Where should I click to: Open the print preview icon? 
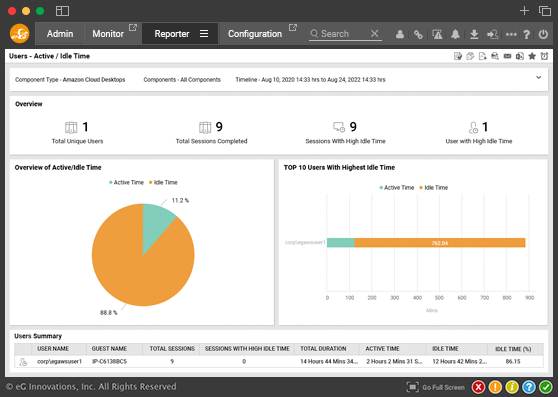point(495,56)
